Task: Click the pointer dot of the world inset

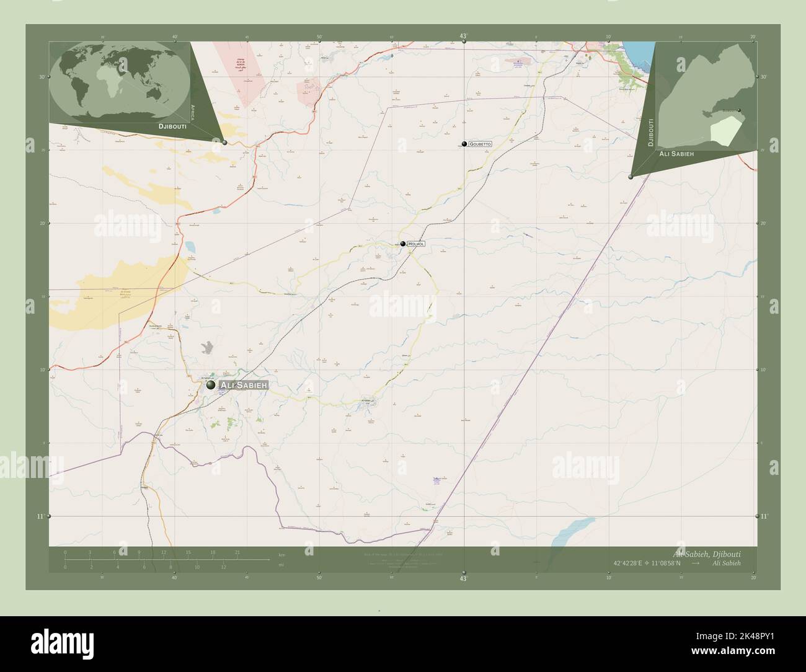Action: click(x=224, y=143)
